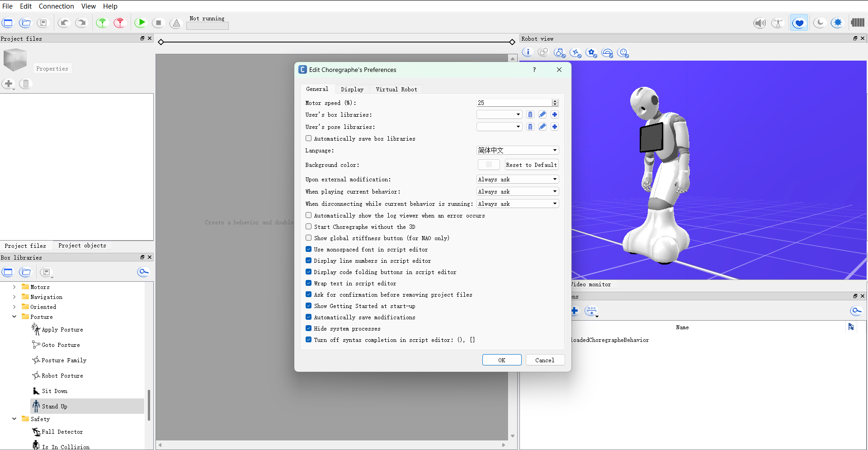Click the trash icon in Project files
Viewport: 868px width, 450px height.
tap(26, 84)
